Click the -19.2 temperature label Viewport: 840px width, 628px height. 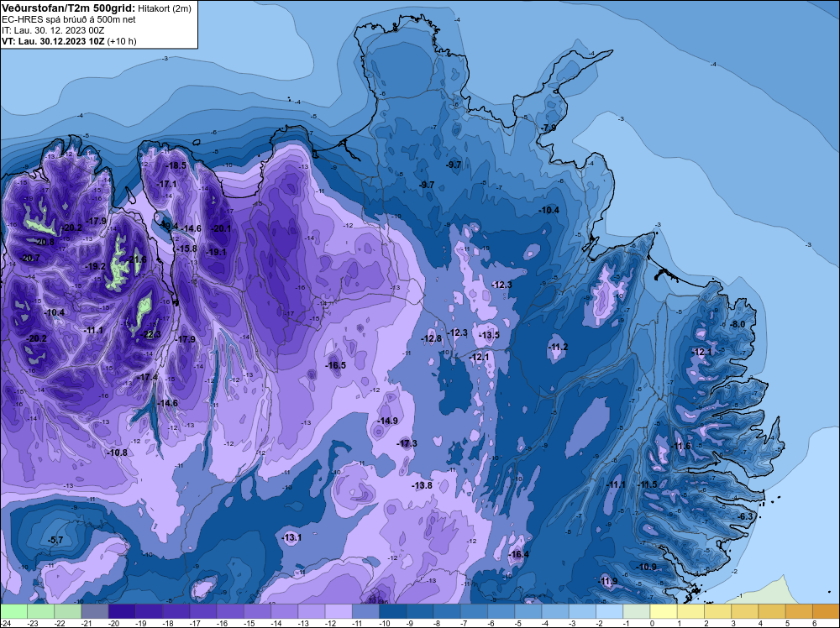tap(96, 267)
